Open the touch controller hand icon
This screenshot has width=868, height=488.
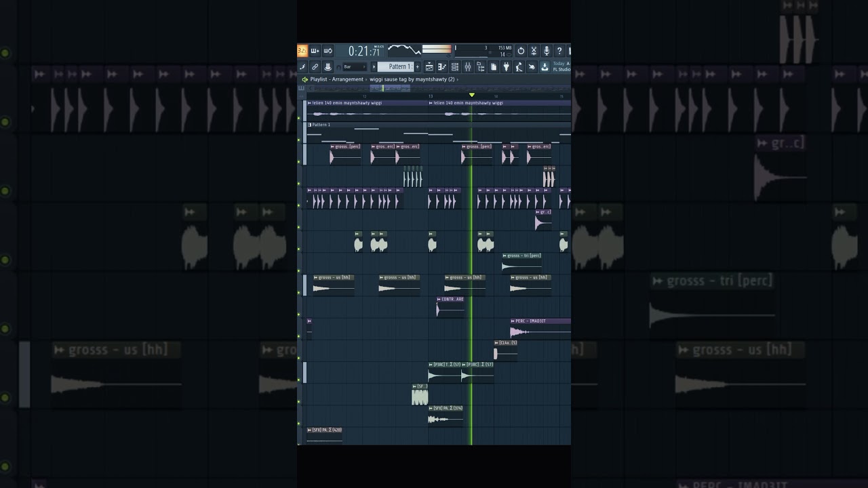coord(532,66)
